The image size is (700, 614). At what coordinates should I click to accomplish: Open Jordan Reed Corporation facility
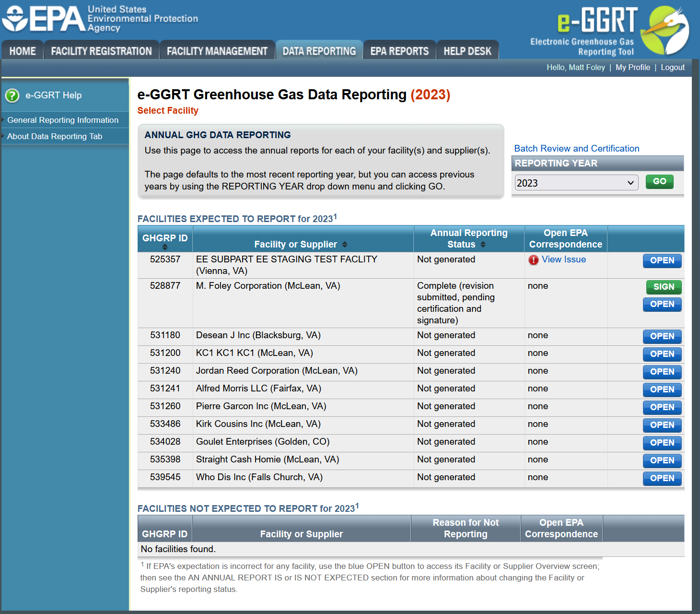click(x=662, y=372)
